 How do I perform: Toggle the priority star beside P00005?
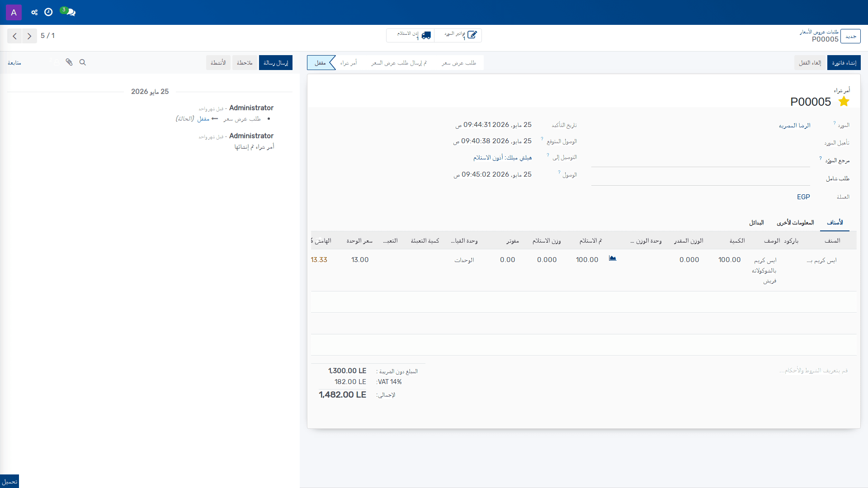point(844,102)
